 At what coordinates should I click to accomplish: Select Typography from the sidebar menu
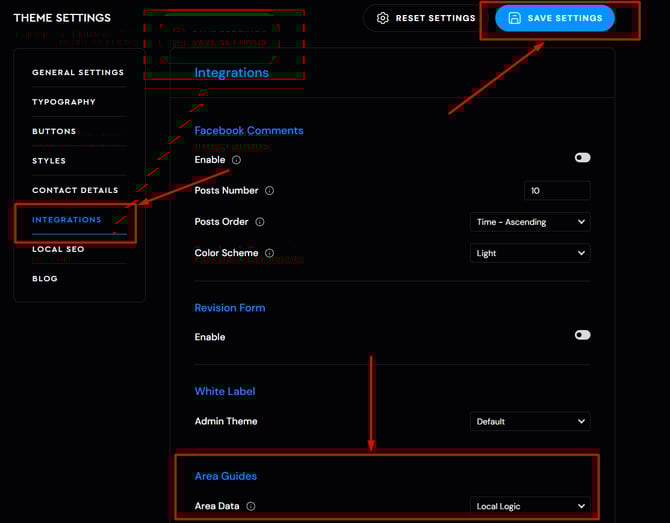coord(64,102)
